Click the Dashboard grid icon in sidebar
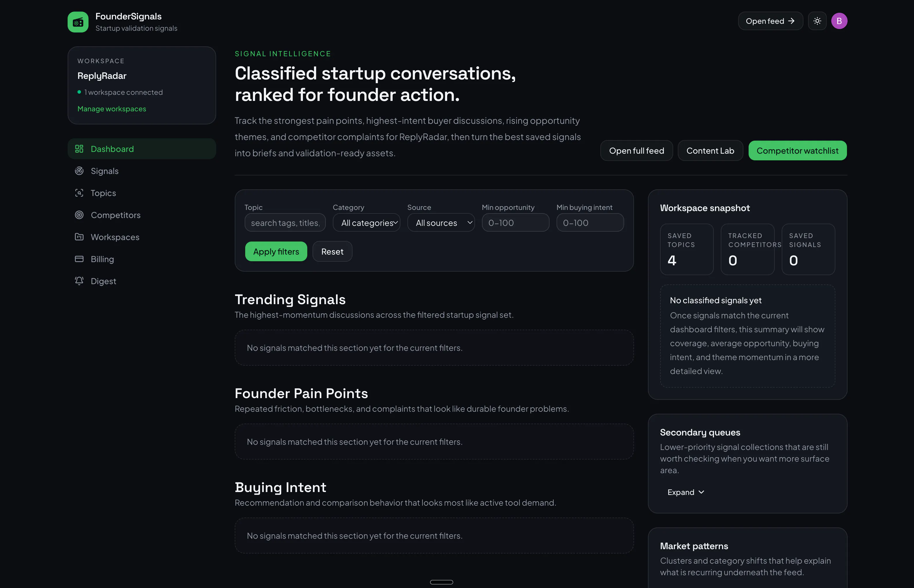The image size is (914, 588). [x=79, y=149]
